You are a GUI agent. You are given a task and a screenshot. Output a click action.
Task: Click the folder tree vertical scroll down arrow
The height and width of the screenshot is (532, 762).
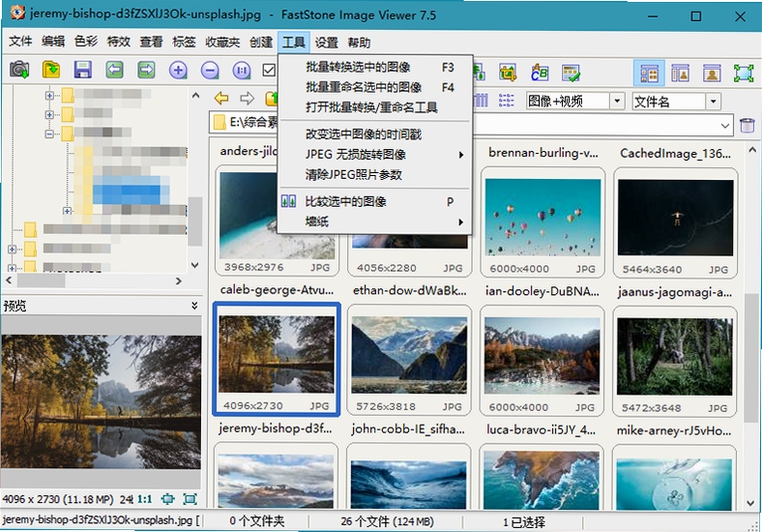tap(195, 265)
